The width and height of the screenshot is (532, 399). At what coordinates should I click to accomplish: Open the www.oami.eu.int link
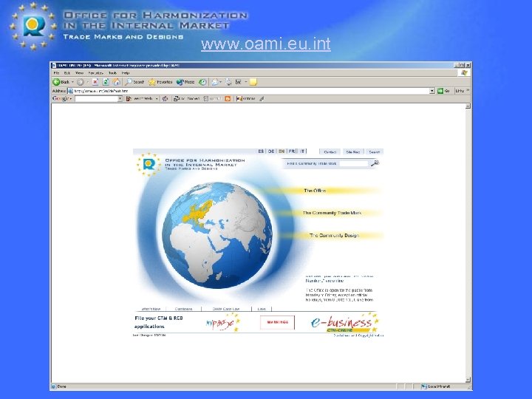point(266,44)
